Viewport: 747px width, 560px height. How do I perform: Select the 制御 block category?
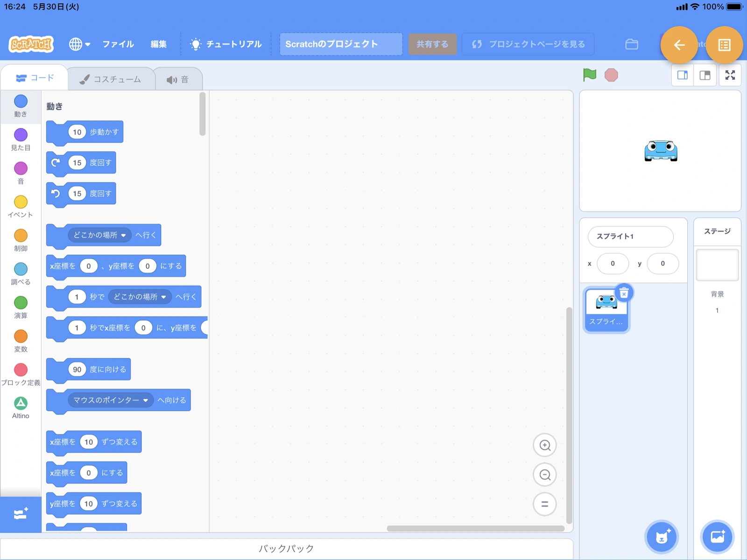tap(21, 241)
